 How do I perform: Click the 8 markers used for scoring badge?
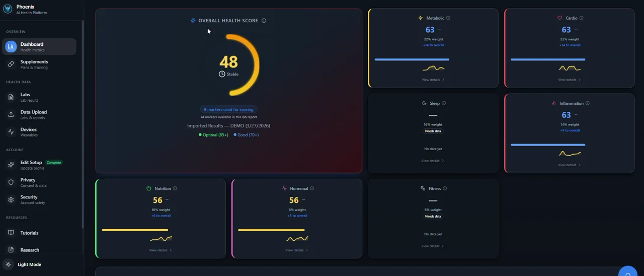pos(228,109)
